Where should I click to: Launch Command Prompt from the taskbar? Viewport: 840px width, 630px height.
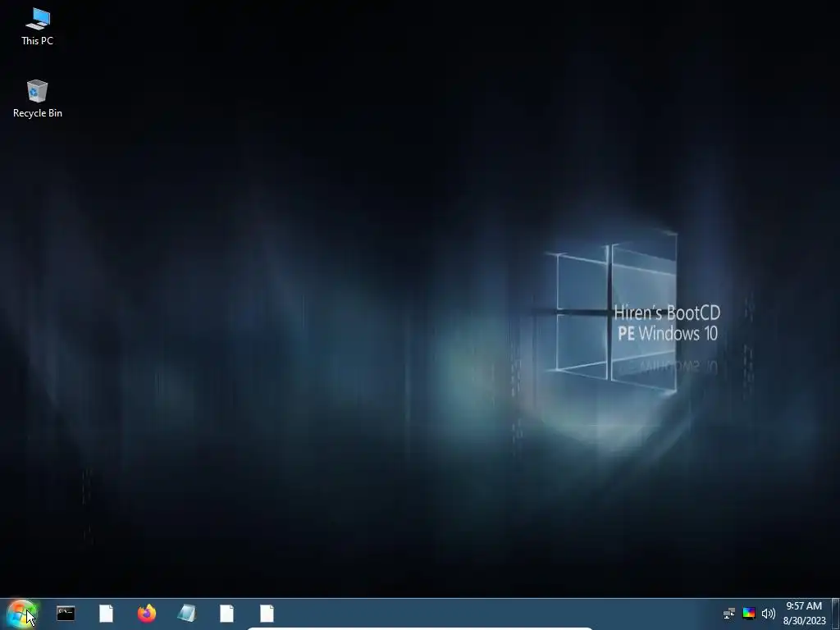(x=66, y=614)
